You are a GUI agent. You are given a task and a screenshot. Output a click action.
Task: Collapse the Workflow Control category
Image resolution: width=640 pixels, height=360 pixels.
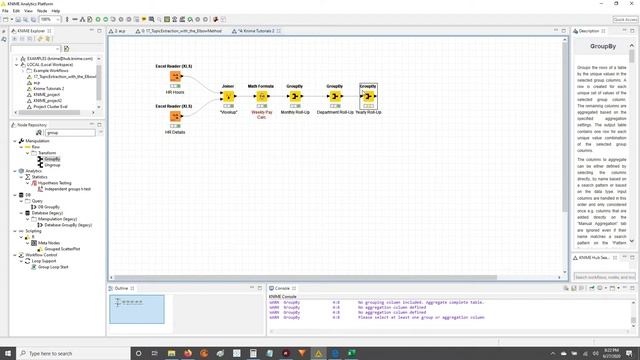15,255
